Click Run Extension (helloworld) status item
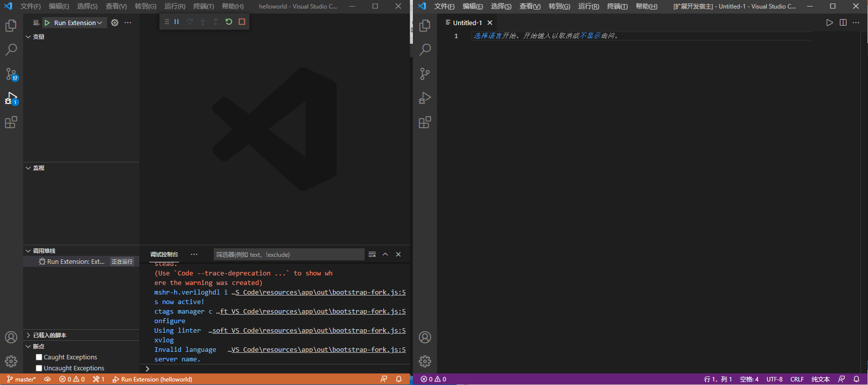The image size is (868, 385). pyautogui.click(x=152, y=379)
